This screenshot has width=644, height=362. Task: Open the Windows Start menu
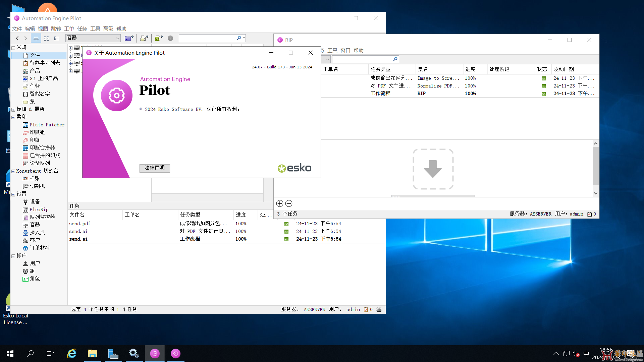10,354
